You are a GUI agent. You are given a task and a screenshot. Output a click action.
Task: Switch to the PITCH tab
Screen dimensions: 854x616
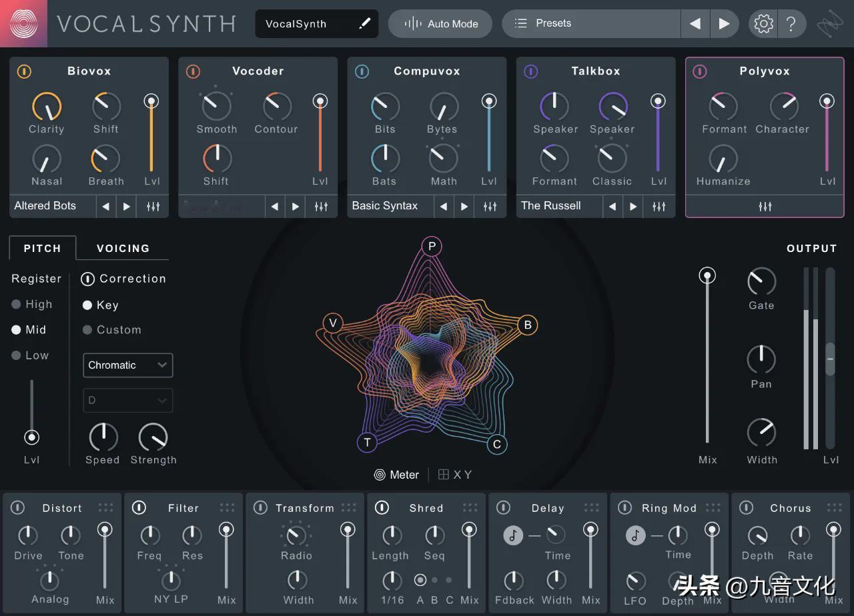(x=43, y=248)
